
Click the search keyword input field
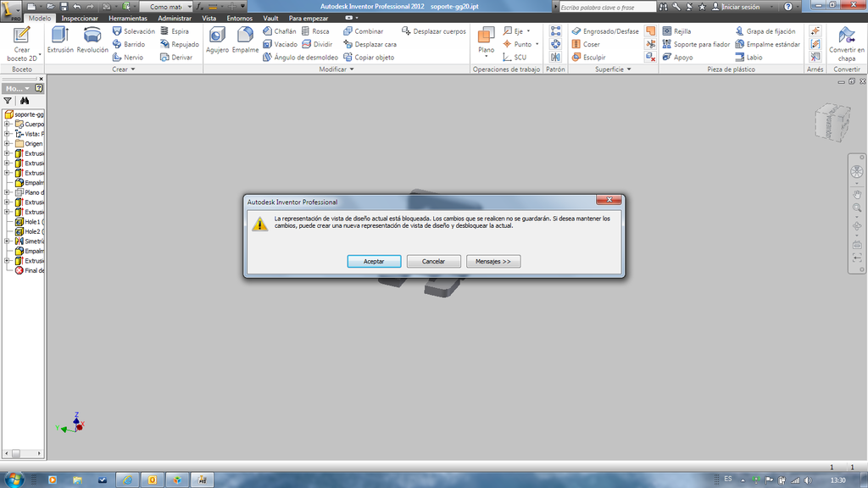point(607,7)
